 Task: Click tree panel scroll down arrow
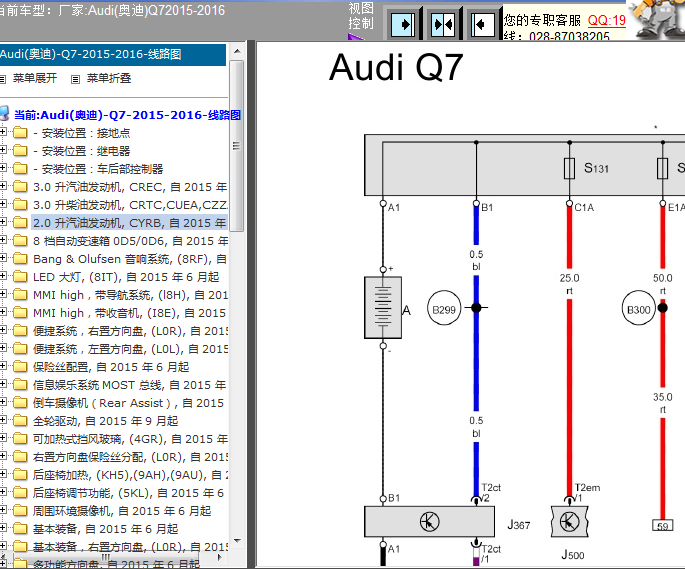(237, 541)
